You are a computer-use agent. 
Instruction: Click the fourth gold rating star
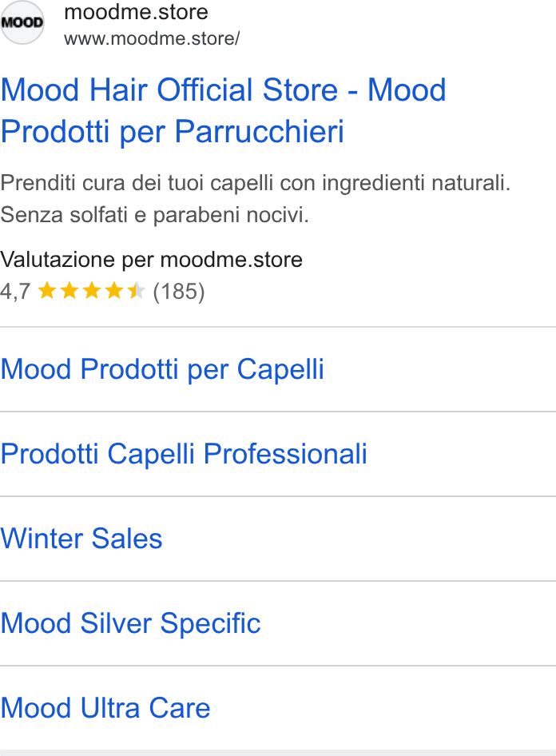click(113, 291)
